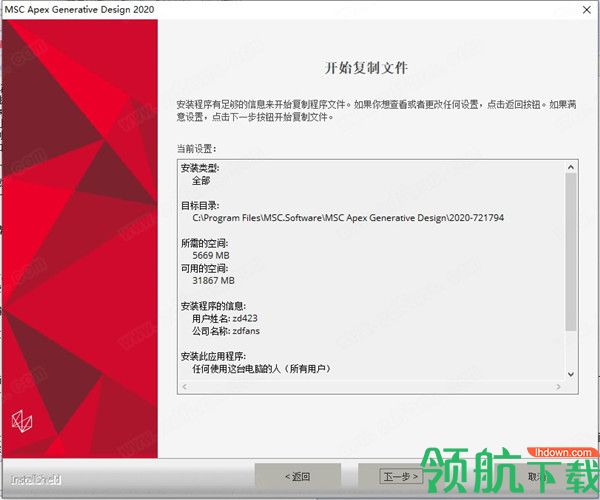Click the '安装类型:' label
The height and width of the screenshot is (500, 600).
[x=200, y=168]
